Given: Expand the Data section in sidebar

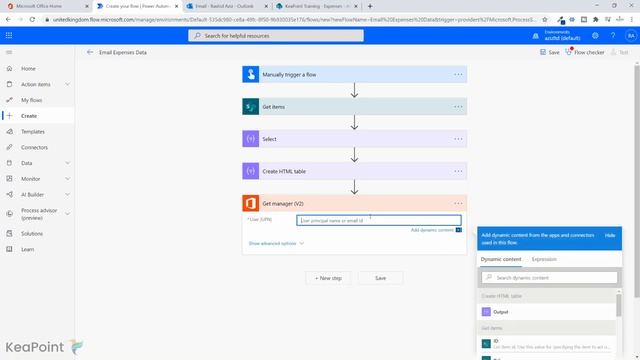Looking at the screenshot, I should pyautogui.click(x=67, y=163).
